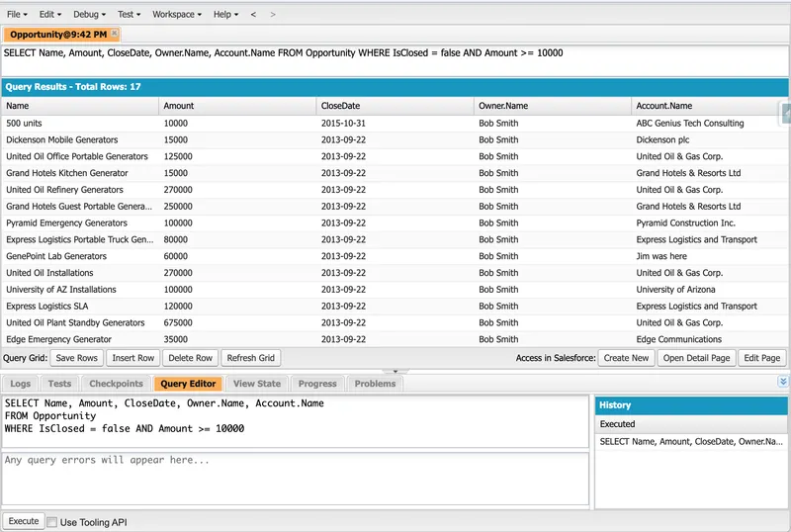791x532 pixels.
Task: Select the Opportunity@9:42 PM tab
Action: click(58, 35)
